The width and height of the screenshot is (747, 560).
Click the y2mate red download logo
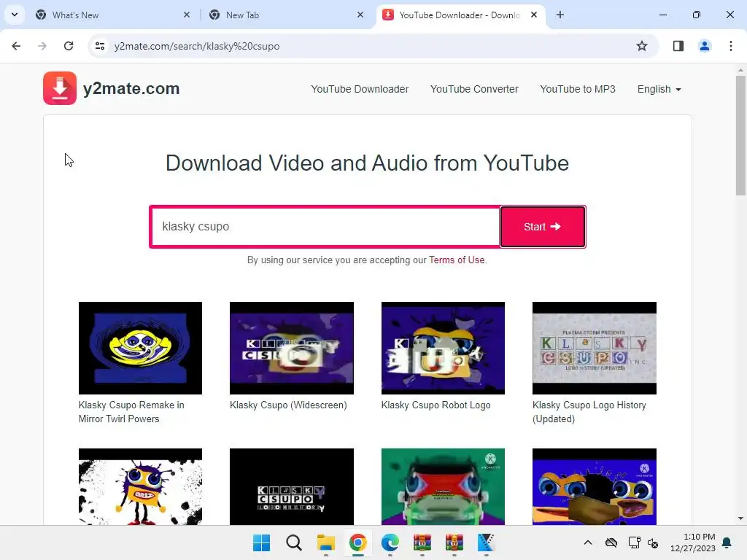(60, 88)
